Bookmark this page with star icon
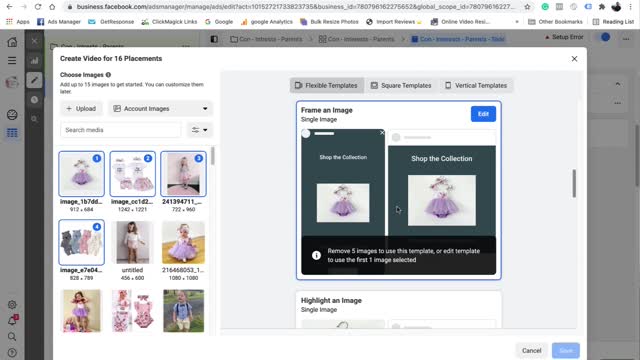Viewport: 640px width, 360px height. 527,7
